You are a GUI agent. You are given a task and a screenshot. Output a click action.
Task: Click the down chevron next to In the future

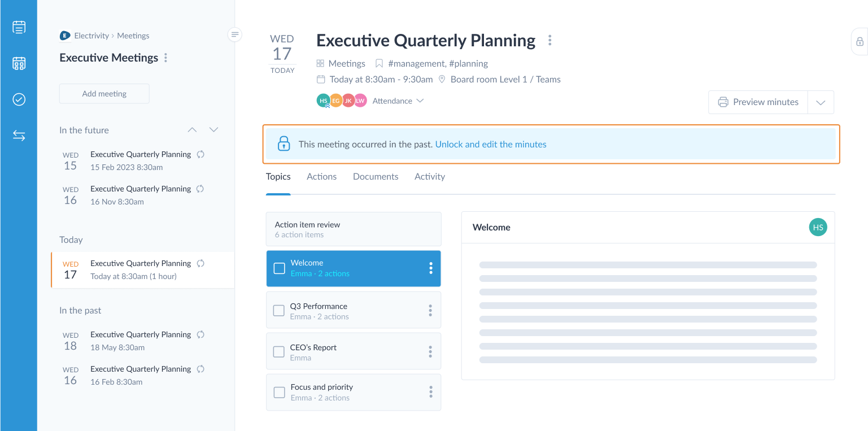pyautogui.click(x=213, y=130)
